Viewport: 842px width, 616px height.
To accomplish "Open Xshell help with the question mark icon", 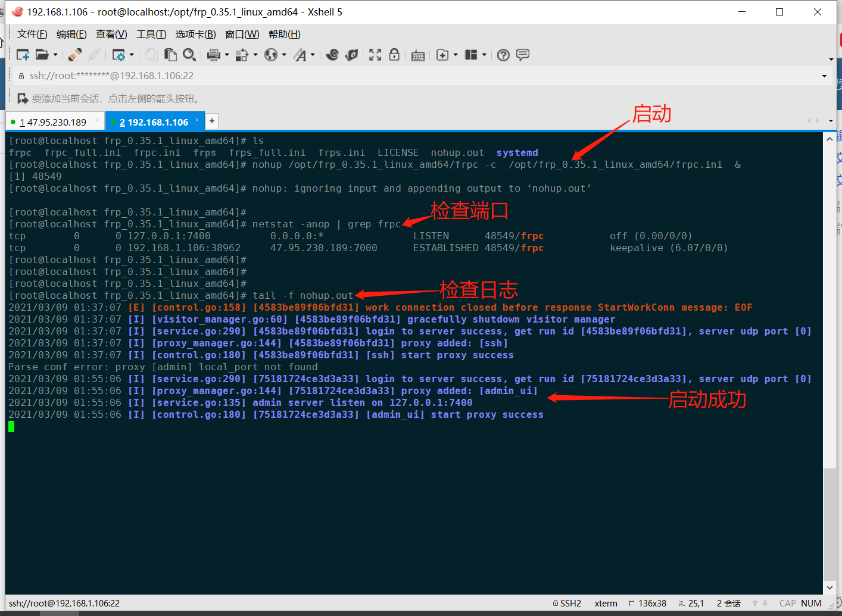I will 503,55.
